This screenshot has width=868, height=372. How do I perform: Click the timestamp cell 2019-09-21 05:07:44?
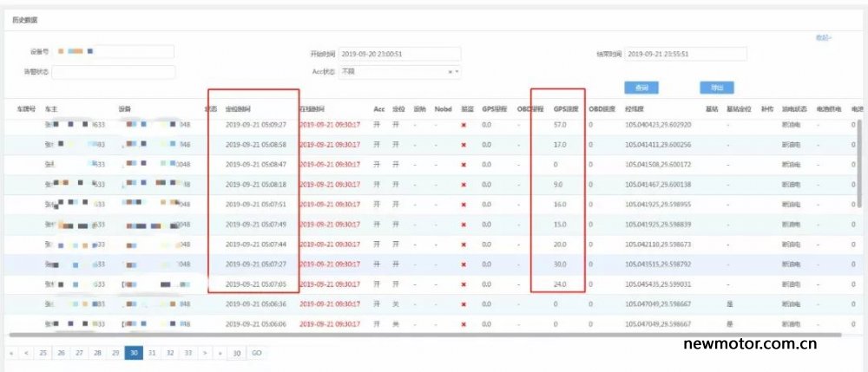[x=256, y=245]
